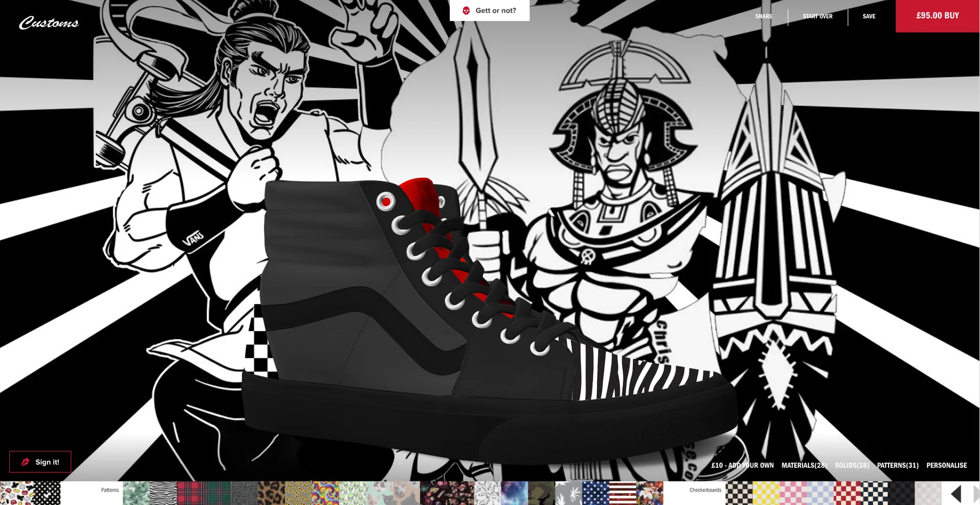Select the leopard print swatch

[272, 493]
